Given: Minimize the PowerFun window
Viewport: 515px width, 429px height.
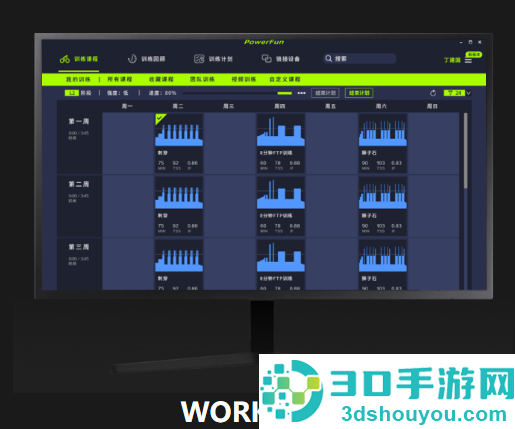Looking at the screenshot, I should click(461, 42).
